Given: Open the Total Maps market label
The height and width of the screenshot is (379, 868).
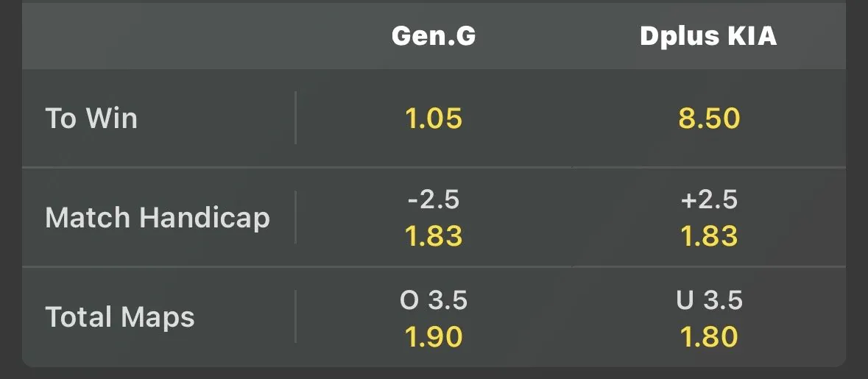Looking at the screenshot, I should click(x=120, y=317).
